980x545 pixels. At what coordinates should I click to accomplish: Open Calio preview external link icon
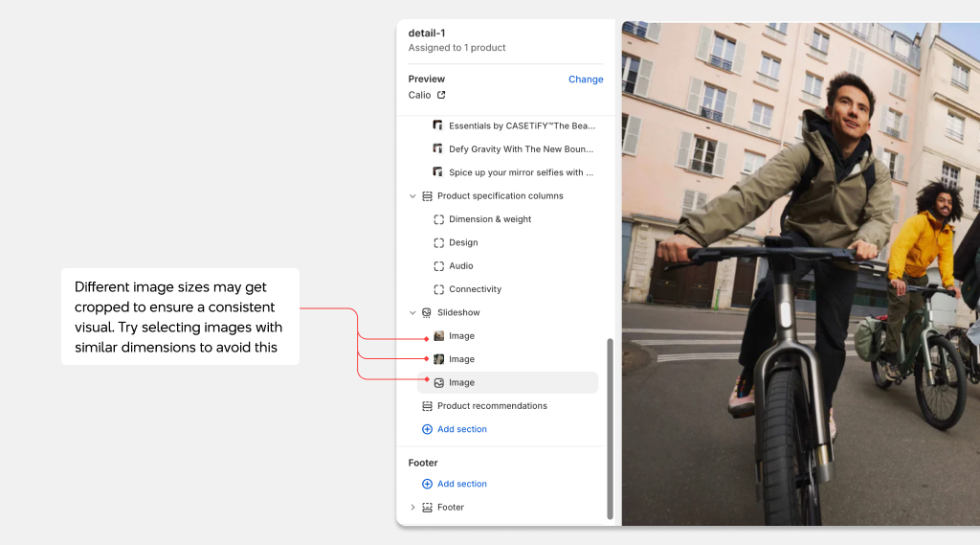[441, 96]
